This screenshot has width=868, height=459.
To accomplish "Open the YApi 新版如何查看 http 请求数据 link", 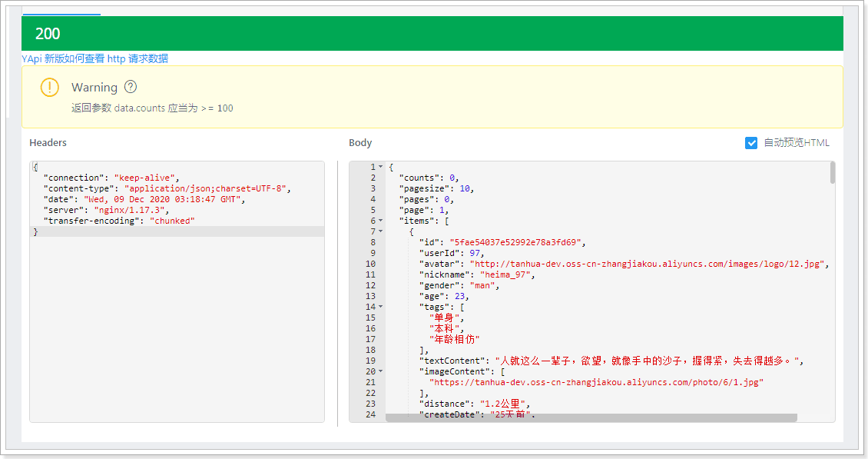I will click(94, 58).
